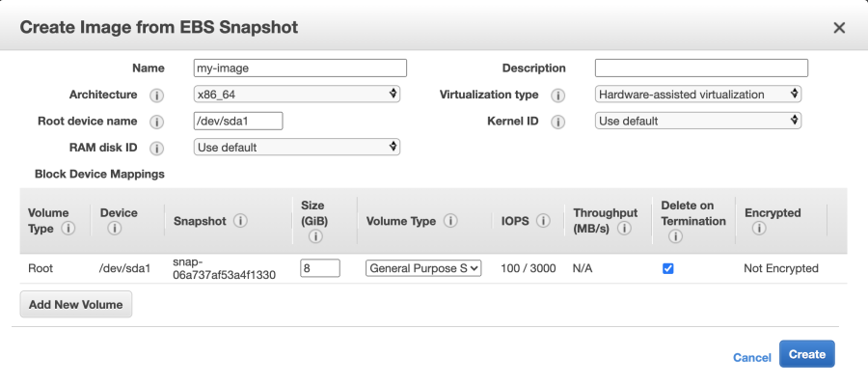The width and height of the screenshot is (868, 384).
Task: Click the Cancel link
Action: (751, 357)
